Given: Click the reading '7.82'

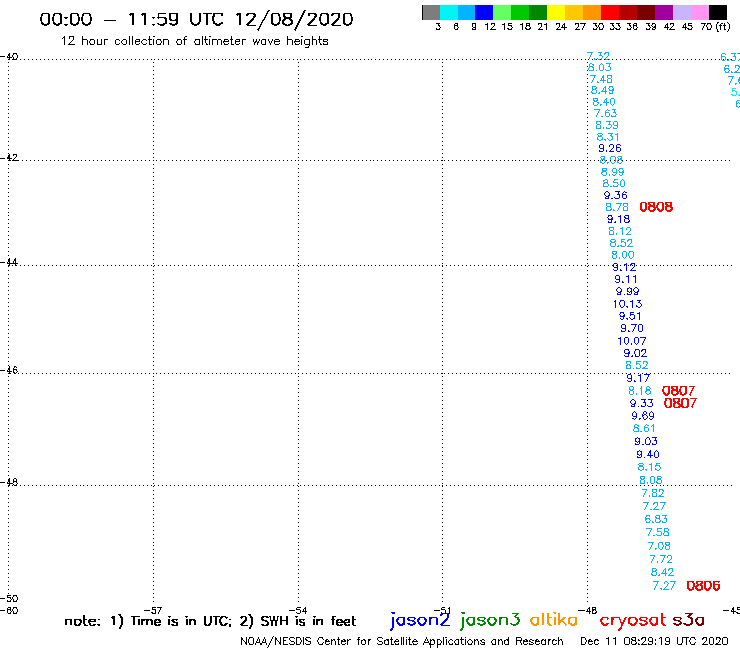Looking at the screenshot, I should (x=653, y=493).
